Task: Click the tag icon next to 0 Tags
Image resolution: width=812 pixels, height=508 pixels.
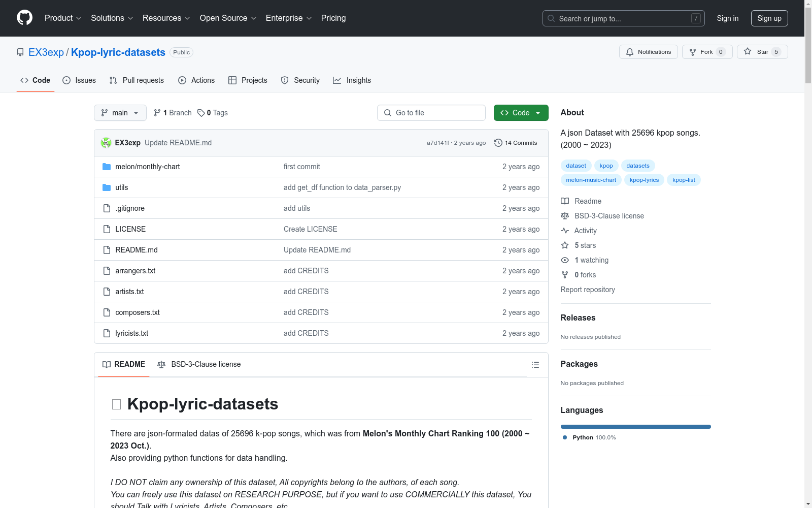Action: 201,113
